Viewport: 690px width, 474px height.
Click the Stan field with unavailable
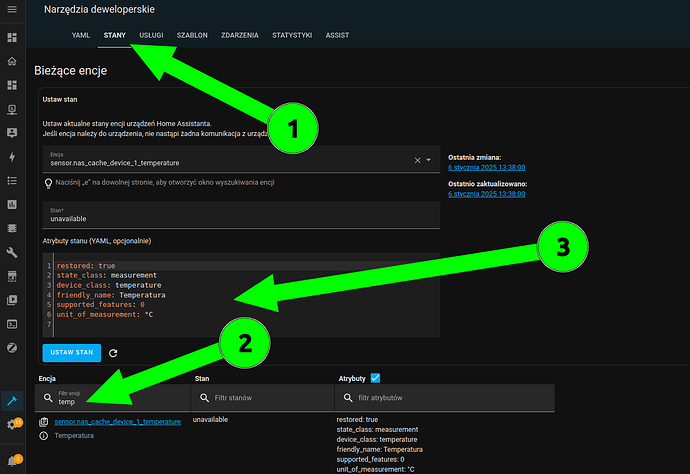[x=241, y=215]
